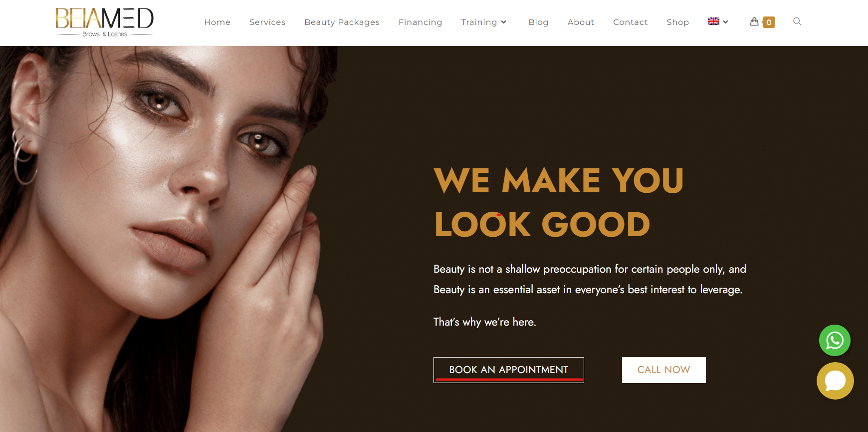Image resolution: width=868 pixels, height=432 pixels.
Task: Open the shopping bag cart icon
Action: click(x=754, y=21)
